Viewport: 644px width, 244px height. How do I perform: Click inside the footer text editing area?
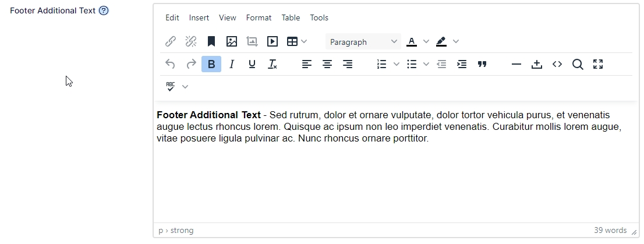(396, 175)
